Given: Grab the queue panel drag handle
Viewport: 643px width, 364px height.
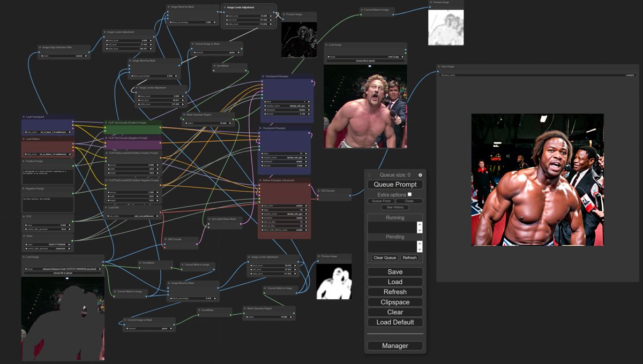Looking at the screenshot, I should point(369,175).
